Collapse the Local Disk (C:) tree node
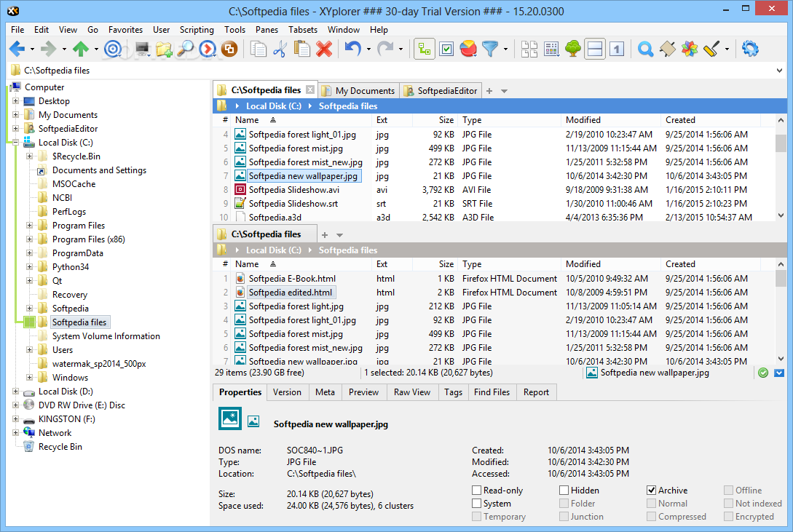The width and height of the screenshot is (793, 532). tap(16, 142)
